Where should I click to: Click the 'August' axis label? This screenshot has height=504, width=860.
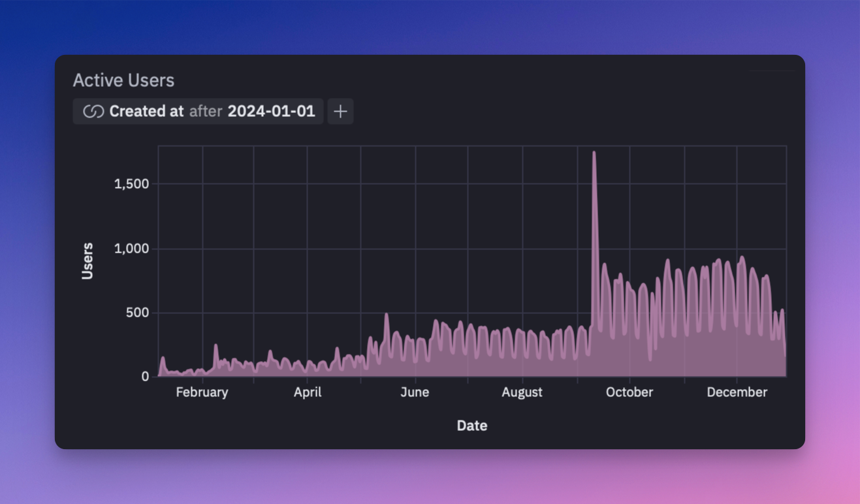point(522,392)
